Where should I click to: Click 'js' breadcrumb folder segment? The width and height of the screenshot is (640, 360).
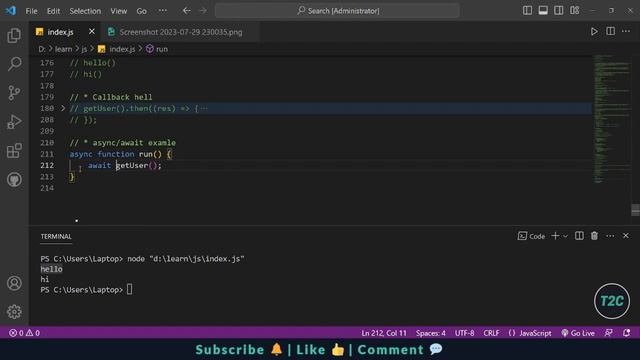point(84,49)
